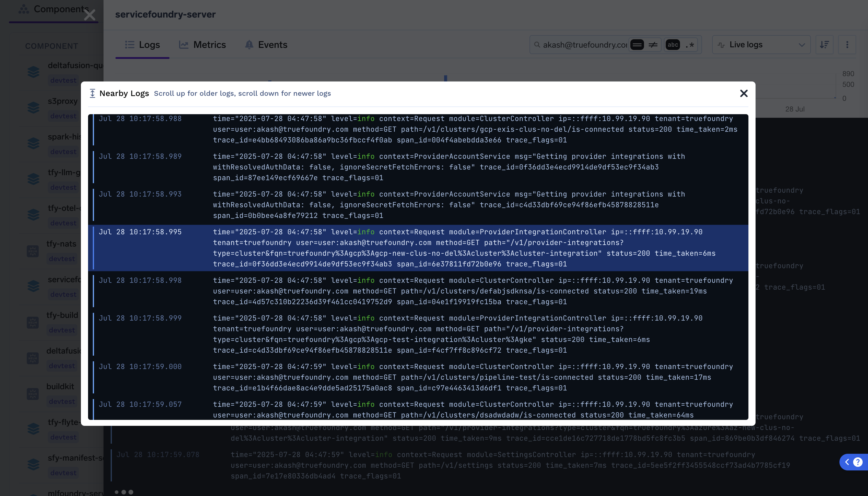Screen dimensions: 868x496
Task: Open the Events tab
Action: point(266,45)
